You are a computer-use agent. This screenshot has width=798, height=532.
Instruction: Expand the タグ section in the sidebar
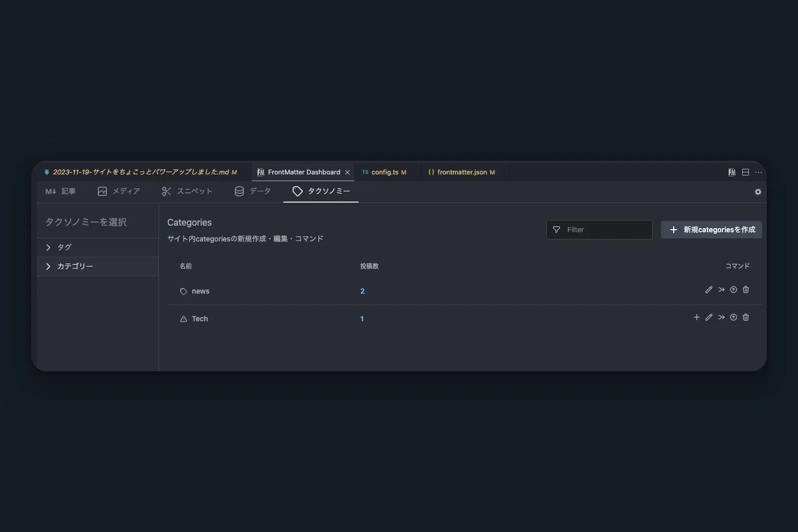[x=60, y=247]
